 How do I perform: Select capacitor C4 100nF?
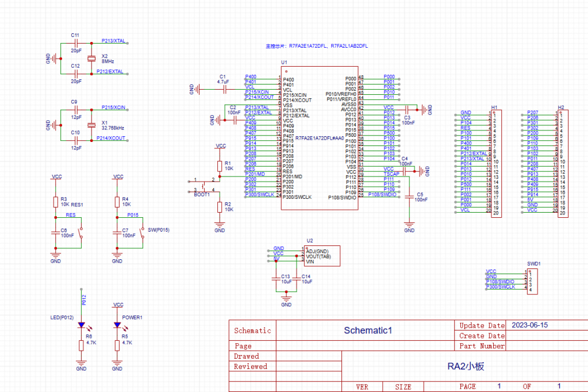[404, 171]
